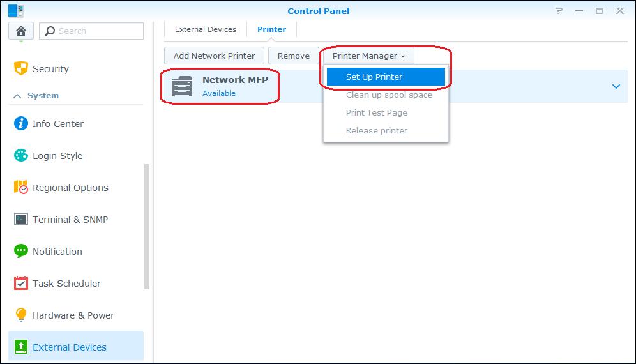The image size is (636, 364).
Task: Collapse the System section chevron
Action: click(17, 96)
